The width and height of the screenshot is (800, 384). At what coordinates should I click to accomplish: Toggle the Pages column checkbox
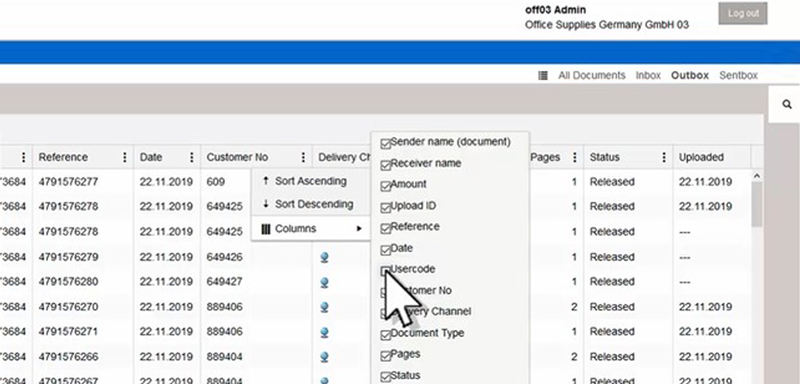tap(386, 356)
